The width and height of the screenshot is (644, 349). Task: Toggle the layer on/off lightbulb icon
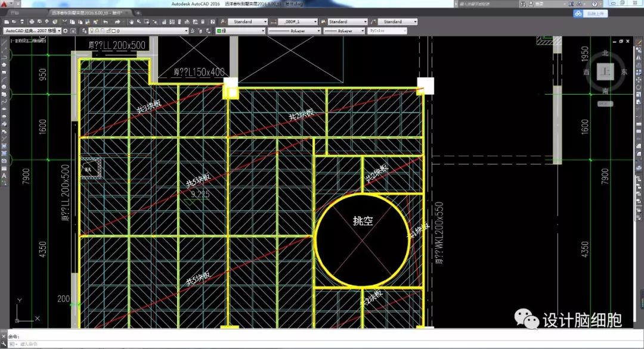click(x=91, y=30)
